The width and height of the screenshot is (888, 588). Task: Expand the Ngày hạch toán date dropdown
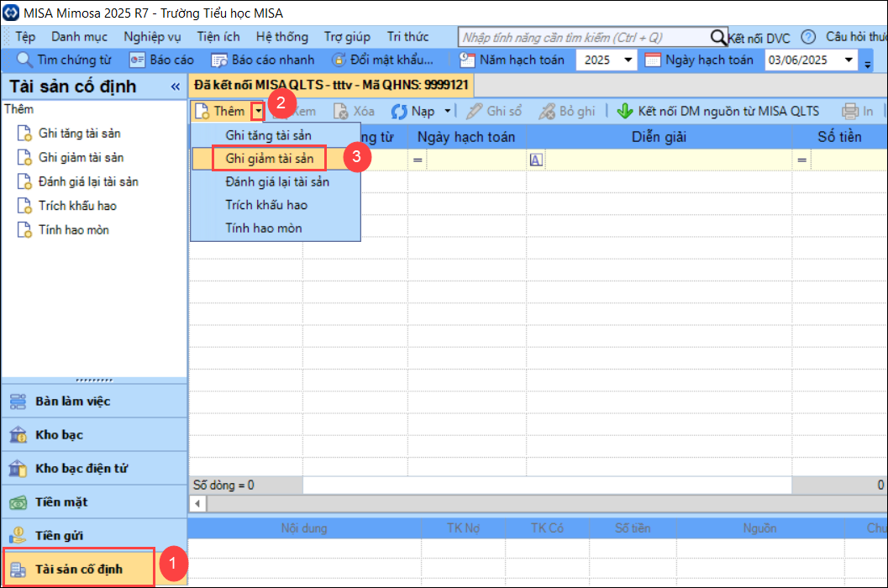[849, 60]
